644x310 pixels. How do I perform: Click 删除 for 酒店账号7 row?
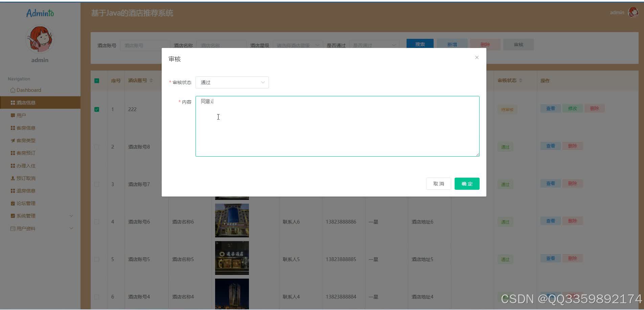pos(572,183)
